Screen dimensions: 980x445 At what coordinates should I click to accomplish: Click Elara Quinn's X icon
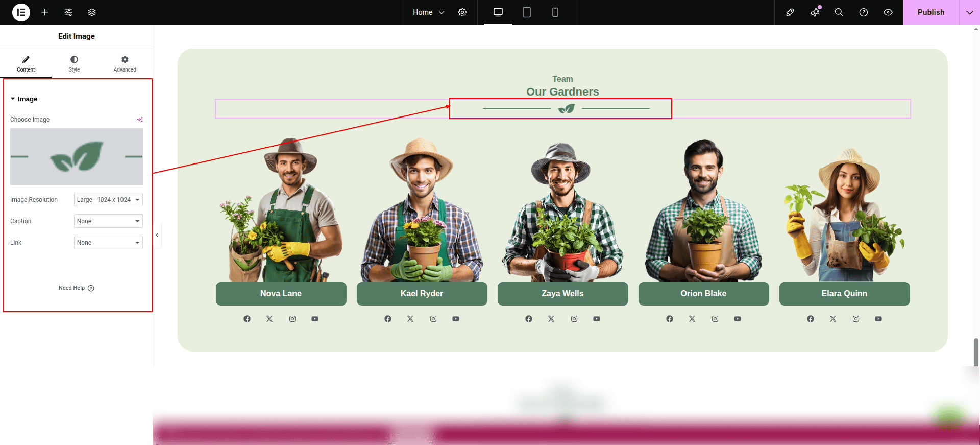pyautogui.click(x=833, y=319)
